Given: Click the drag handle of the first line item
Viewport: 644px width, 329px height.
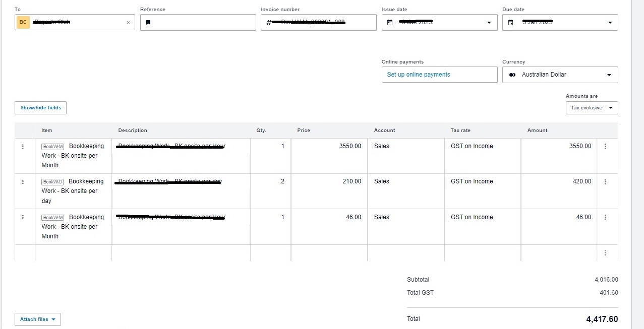Looking at the screenshot, I should (23, 147).
